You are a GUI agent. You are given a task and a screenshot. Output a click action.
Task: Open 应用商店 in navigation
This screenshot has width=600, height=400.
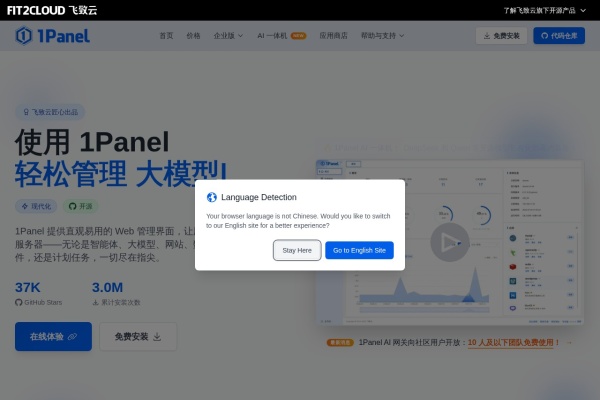(333, 36)
